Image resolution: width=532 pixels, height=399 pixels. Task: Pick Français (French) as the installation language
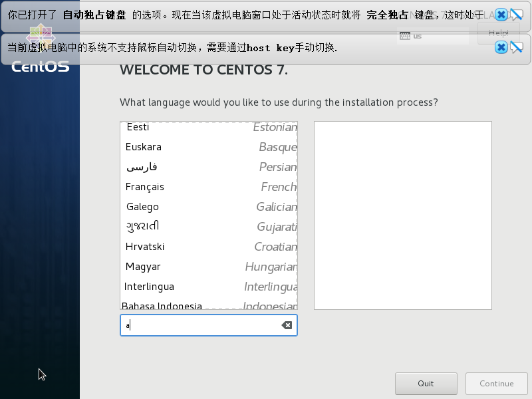[209, 187]
